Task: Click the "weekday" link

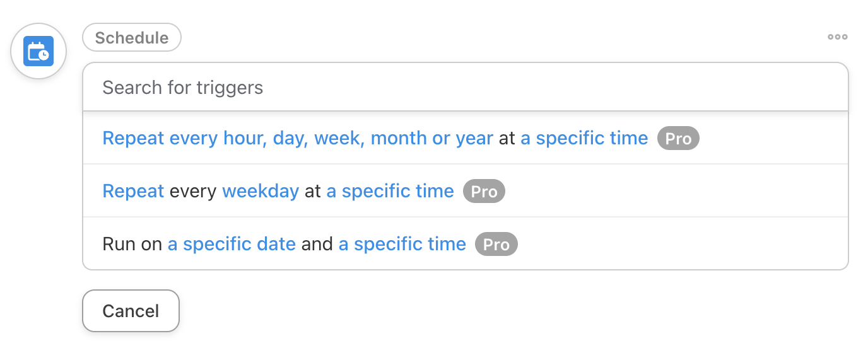Action: (261, 192)
